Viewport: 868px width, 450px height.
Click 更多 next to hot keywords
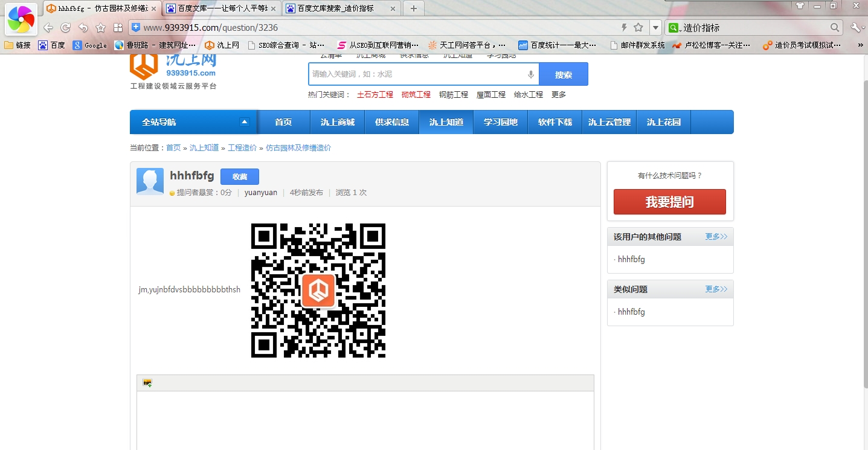559,95
